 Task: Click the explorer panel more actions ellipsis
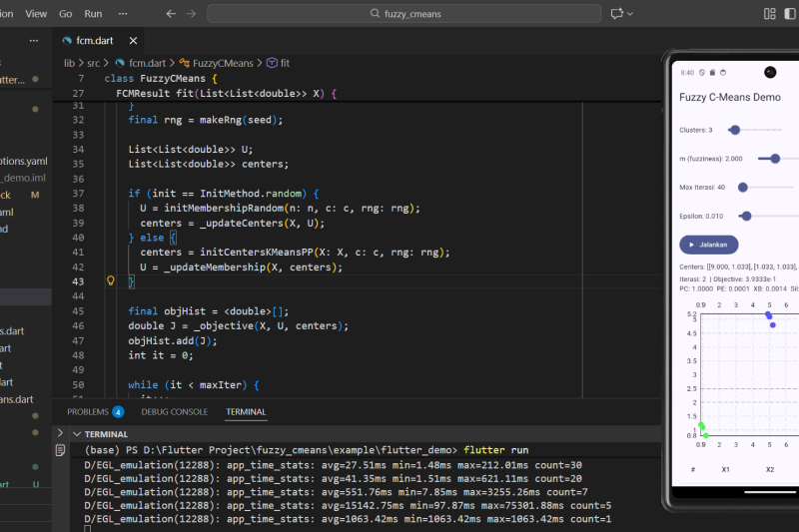[x=34, y=41]
